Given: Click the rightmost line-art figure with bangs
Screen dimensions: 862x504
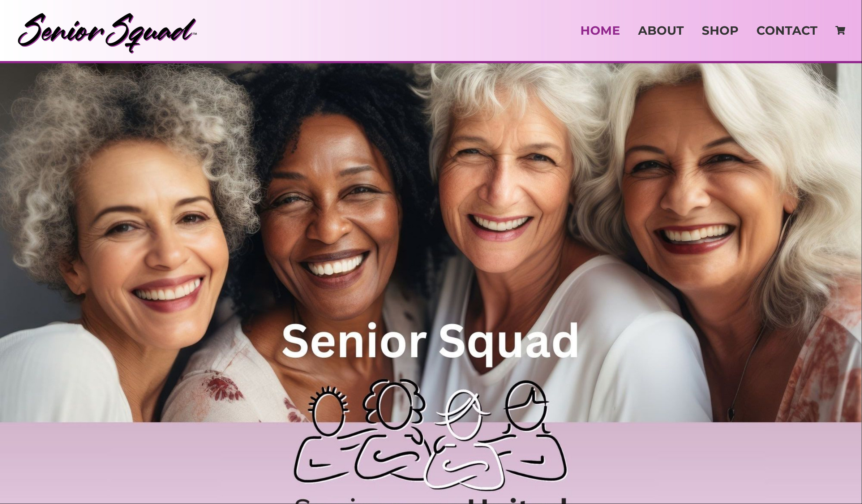Looking at the screenshot, I should (531, 432).
